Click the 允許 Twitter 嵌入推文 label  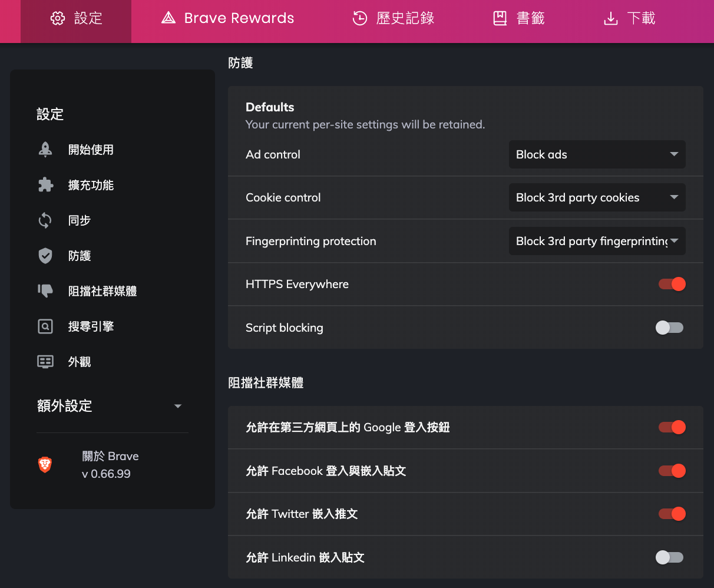[x=302, y=514]
